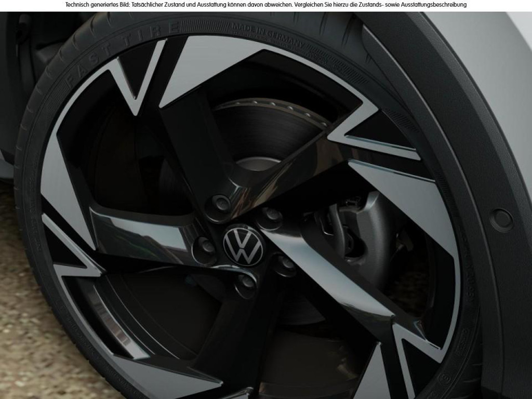Click the lug bolt right of VW logo
The height and width of the screenshot is (399, 532).
(x=285, y=262)
